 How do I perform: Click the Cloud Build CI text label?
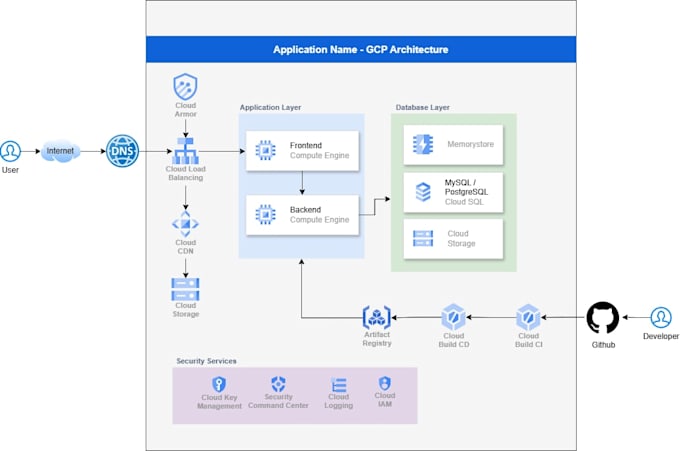coord(529,340)
